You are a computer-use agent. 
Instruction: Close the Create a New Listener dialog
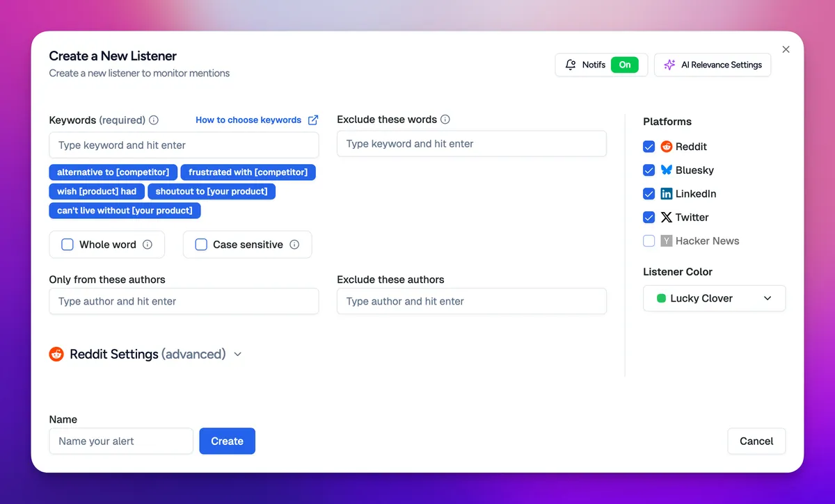[786, 49]
